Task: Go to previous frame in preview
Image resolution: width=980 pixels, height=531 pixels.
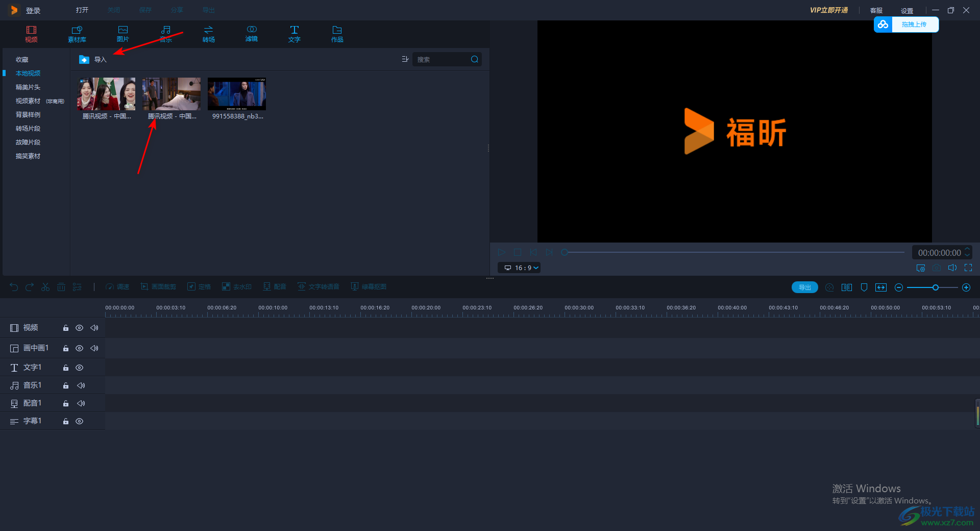Action: coord(533,252)
